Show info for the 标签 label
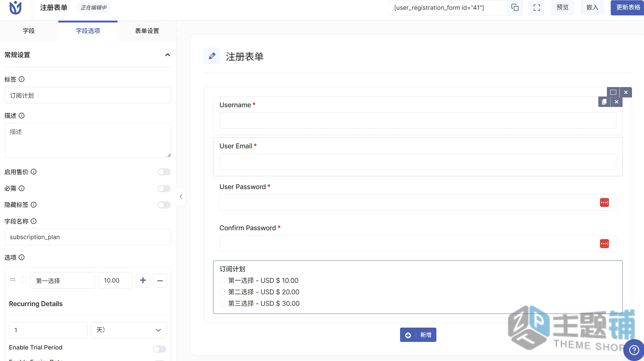644x361 pixels. point(22,79)
